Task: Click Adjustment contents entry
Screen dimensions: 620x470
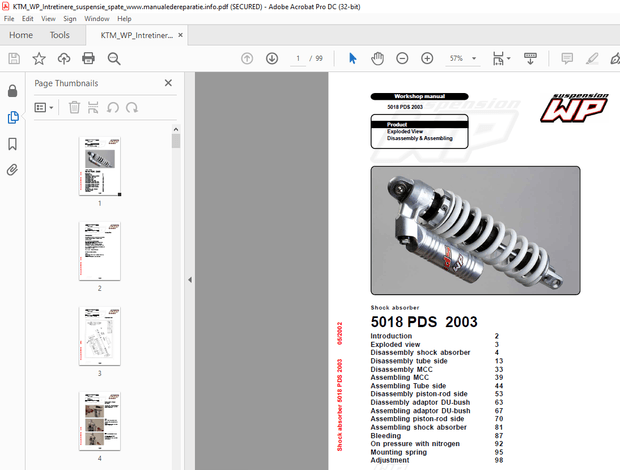Action: 390,460
